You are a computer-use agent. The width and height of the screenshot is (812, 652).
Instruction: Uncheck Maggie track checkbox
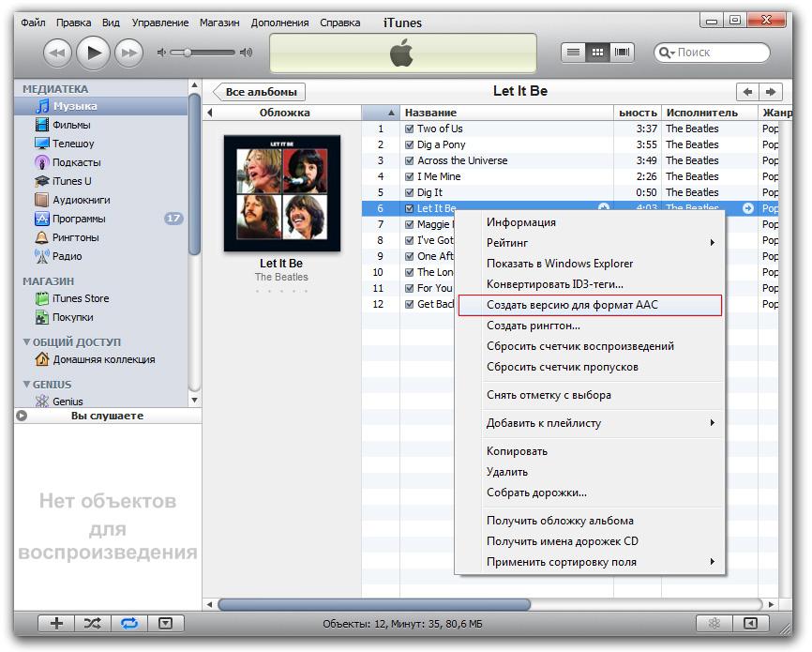click(x=409, y=225)
